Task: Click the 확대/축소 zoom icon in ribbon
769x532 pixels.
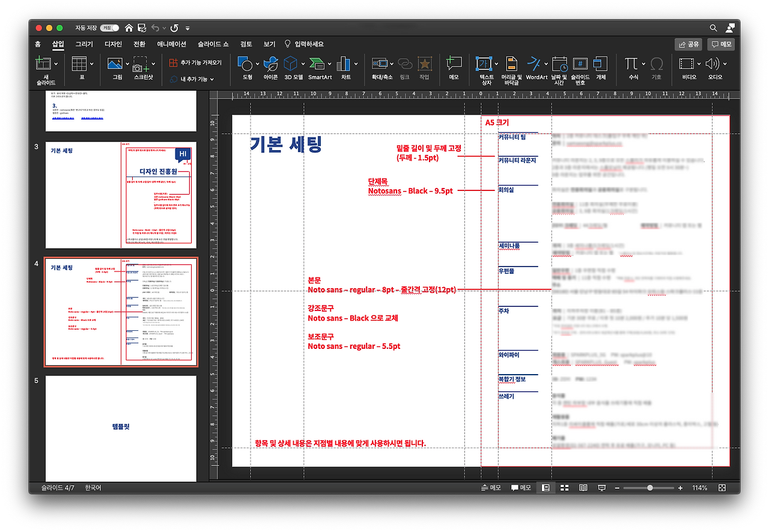Action: point(379,64)
